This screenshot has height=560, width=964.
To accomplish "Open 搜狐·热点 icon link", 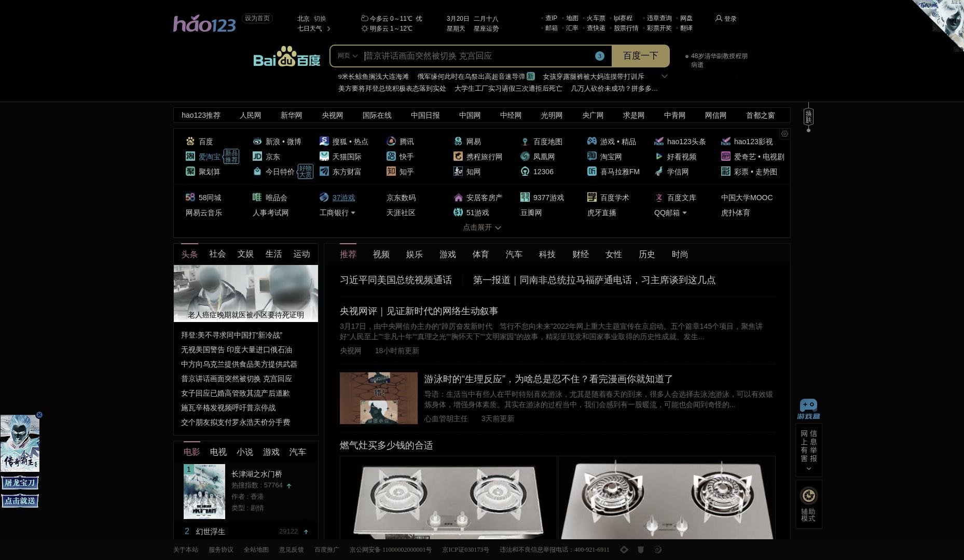I will [x=324, y=141].
